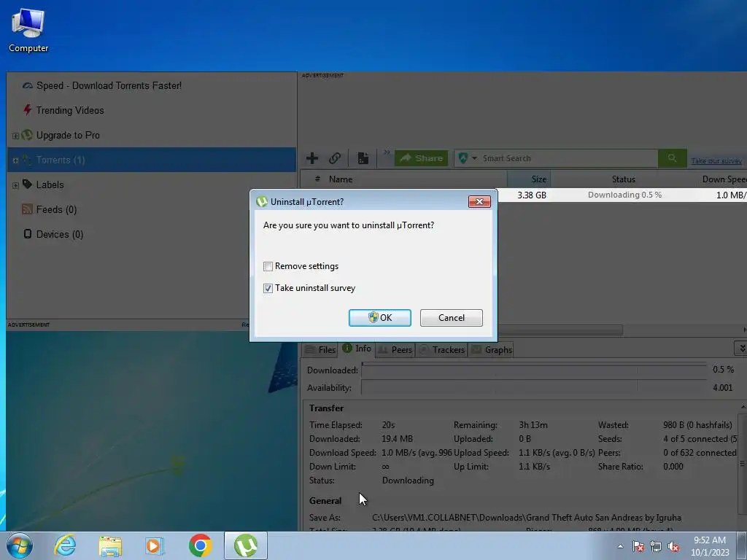
Task: Switch to the Files tab
Action: click(x=320, y=350)
